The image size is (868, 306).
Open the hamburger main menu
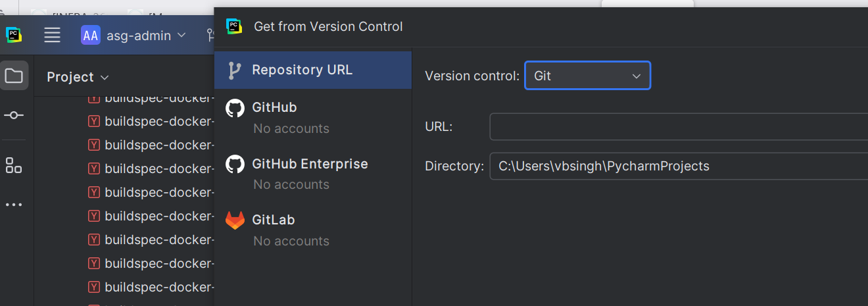pos(53,36)
